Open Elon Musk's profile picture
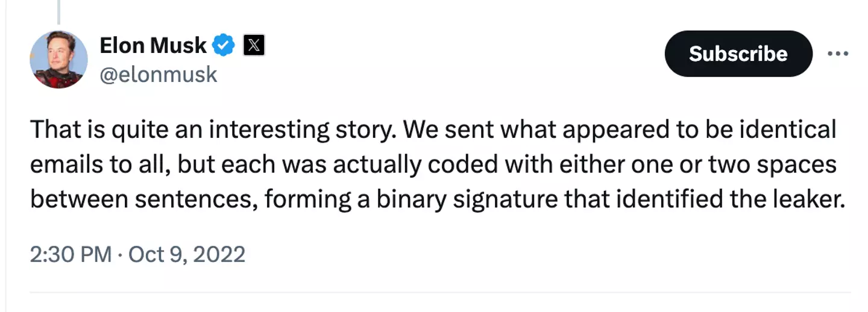Image resolution: width=868 pixels, height=312 pixels. 58,60
